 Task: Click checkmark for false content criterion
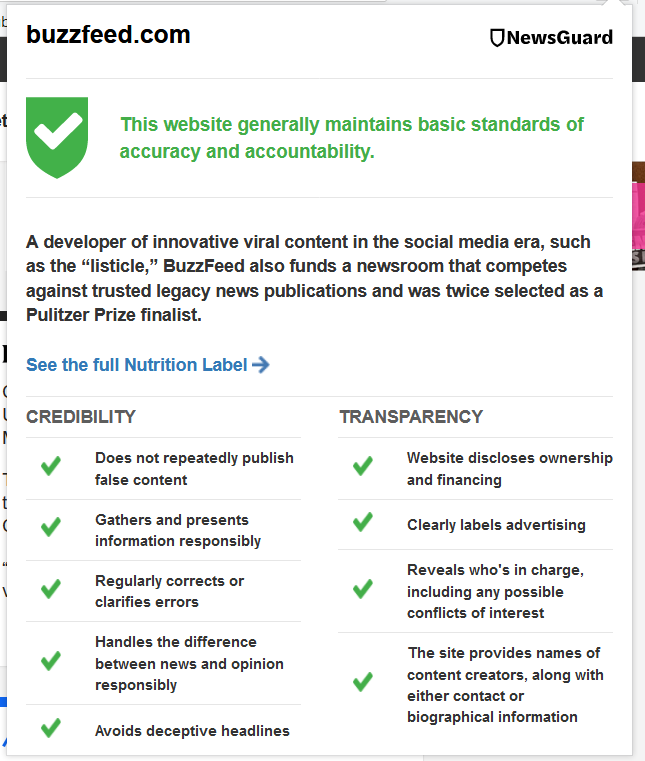[50, 466]
